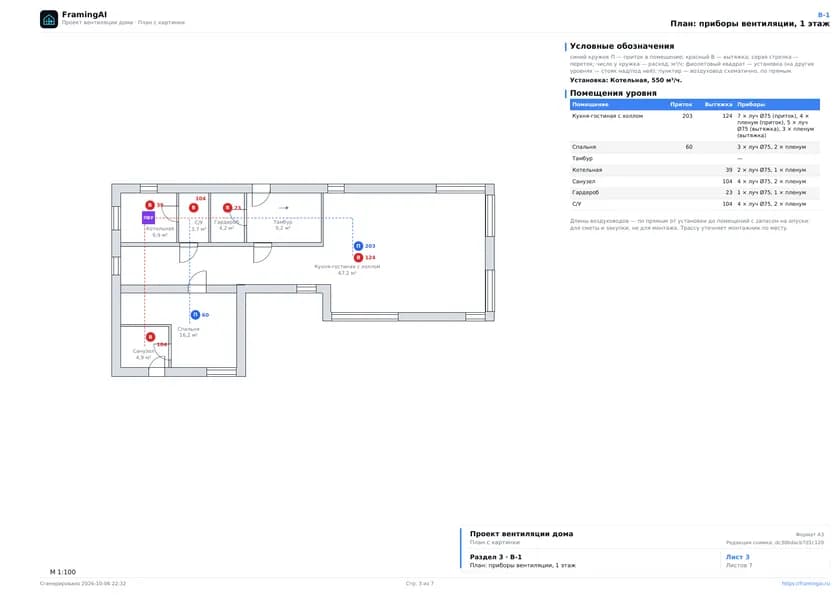840x595 pixels.
Task: Select the 'Котельная' row name in the table
Action: tap(587, 170)
